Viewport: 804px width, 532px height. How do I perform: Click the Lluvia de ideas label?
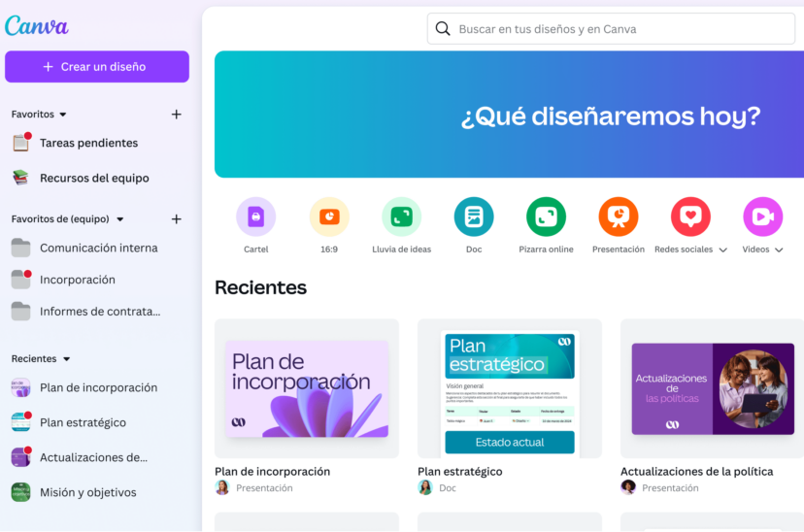point(401,249)
